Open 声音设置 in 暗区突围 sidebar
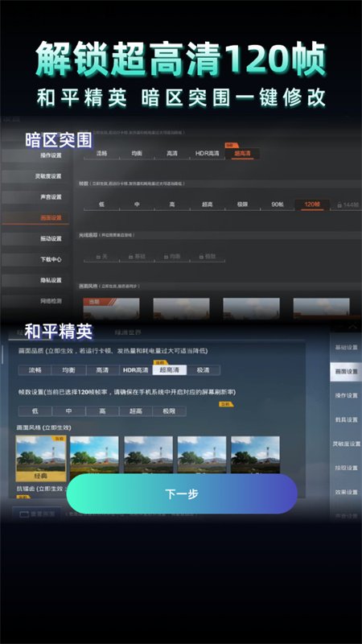The width and height of the screenshot is (362, 644). click(x=35, y=197)
